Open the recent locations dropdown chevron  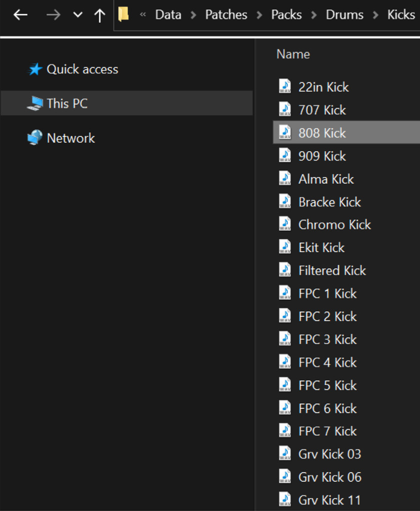[77, 15]
